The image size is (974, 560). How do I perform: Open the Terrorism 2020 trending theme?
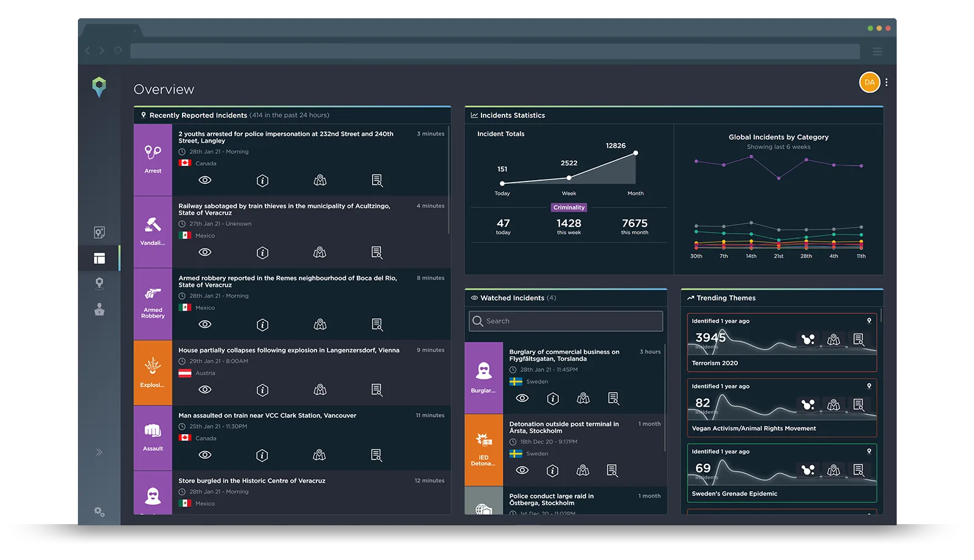[782, 343]
